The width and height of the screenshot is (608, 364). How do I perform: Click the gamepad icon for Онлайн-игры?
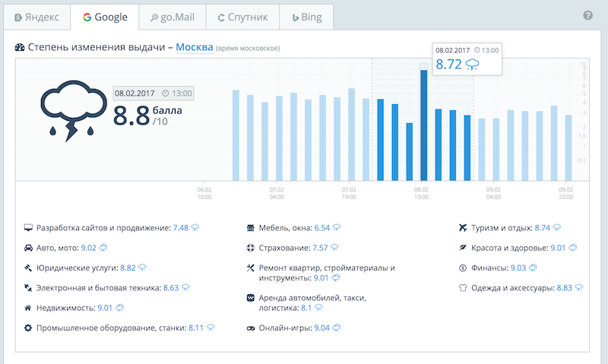[x=250, y=328]
